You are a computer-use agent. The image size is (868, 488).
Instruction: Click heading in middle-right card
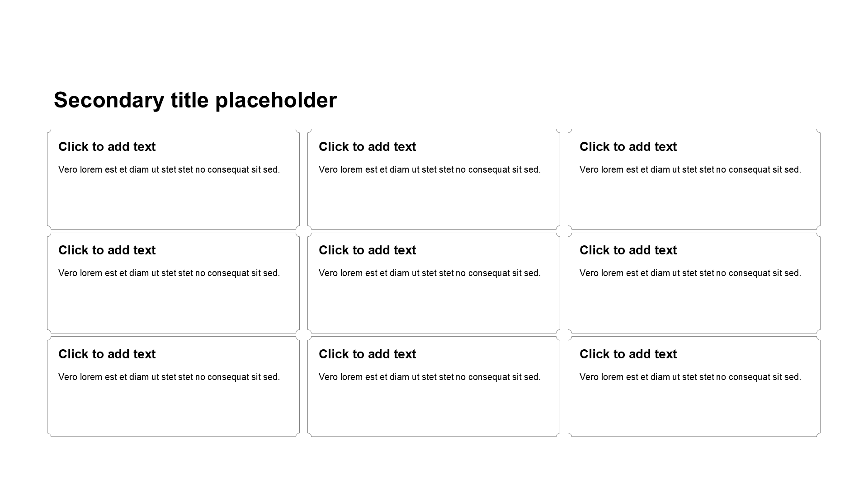628,250
